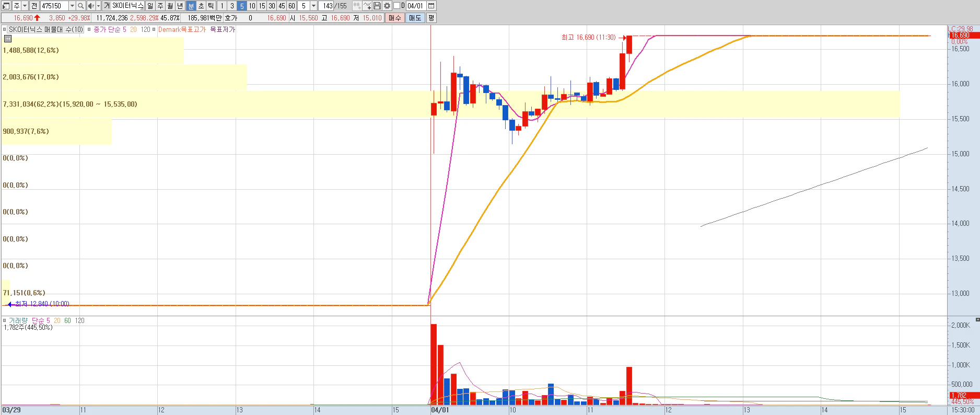Screen dimensions: 980x415
Task: Click the 거 icon before stock name
Action: pos(107,6)
